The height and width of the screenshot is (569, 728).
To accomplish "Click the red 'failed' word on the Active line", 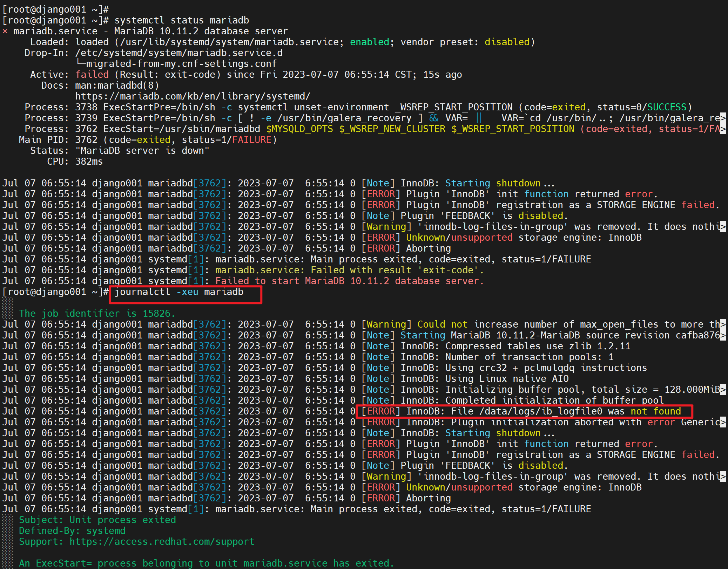I will click(x=92, y=75).
